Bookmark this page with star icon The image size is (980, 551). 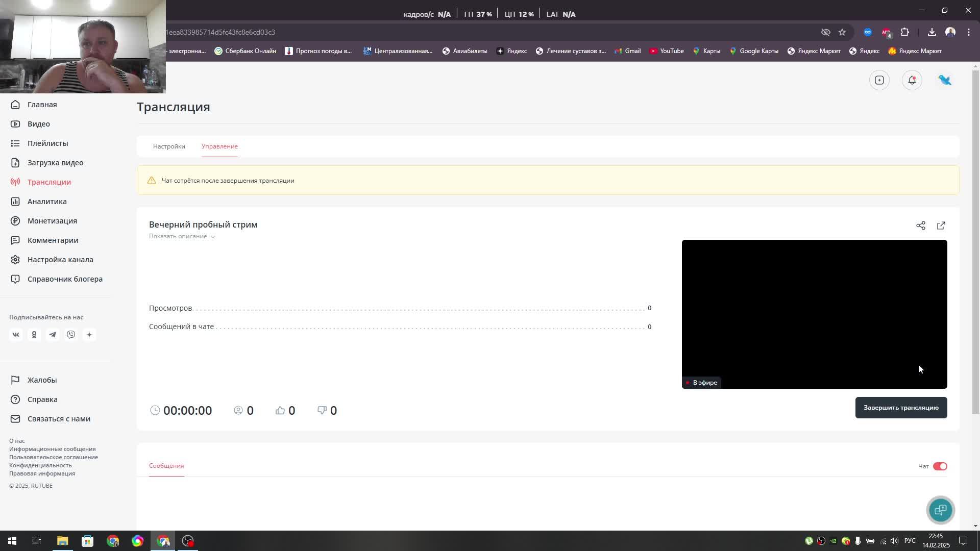tap(842, 32)
